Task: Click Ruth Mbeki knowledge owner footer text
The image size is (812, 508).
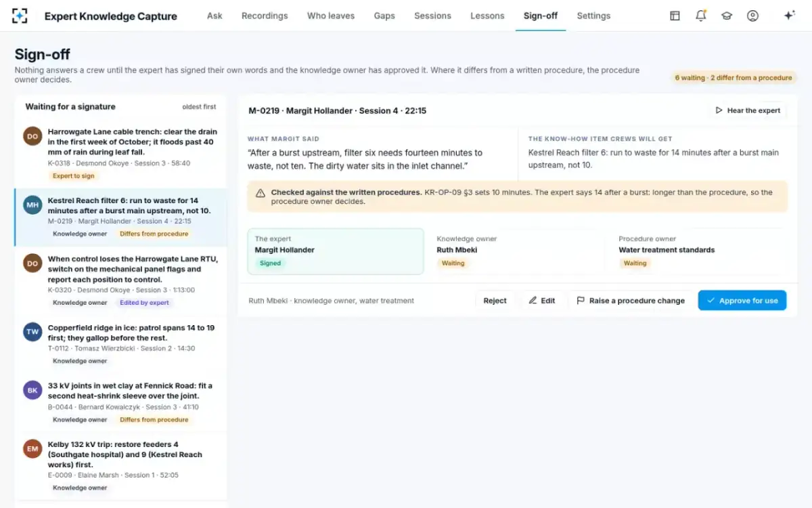Action: pyautogui.click(x=332, y=301)
